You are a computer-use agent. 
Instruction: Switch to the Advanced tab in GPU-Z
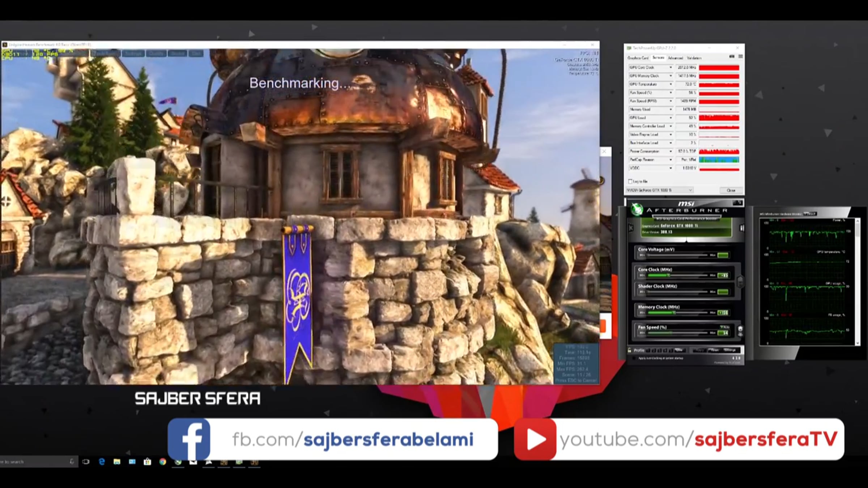(675, 58)
